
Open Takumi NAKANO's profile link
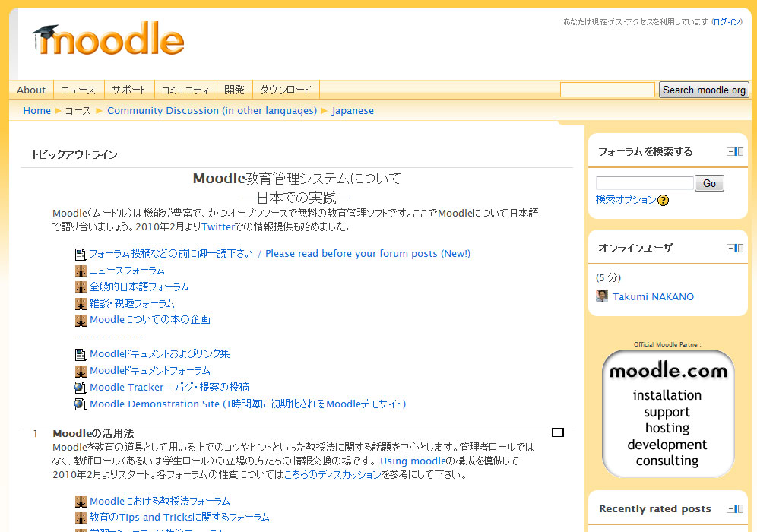pyautogui.click(x=653, y=296)
